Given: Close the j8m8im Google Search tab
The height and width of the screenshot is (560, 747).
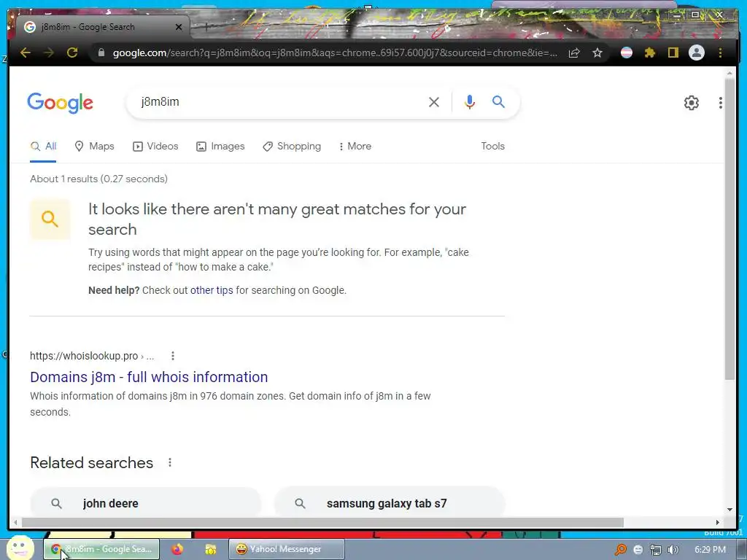Looking at the screenshot, I should 179,27.
